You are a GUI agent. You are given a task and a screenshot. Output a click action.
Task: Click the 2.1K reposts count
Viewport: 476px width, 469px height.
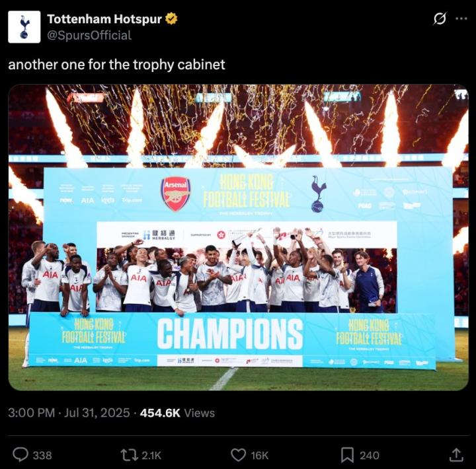click(151, 455)
